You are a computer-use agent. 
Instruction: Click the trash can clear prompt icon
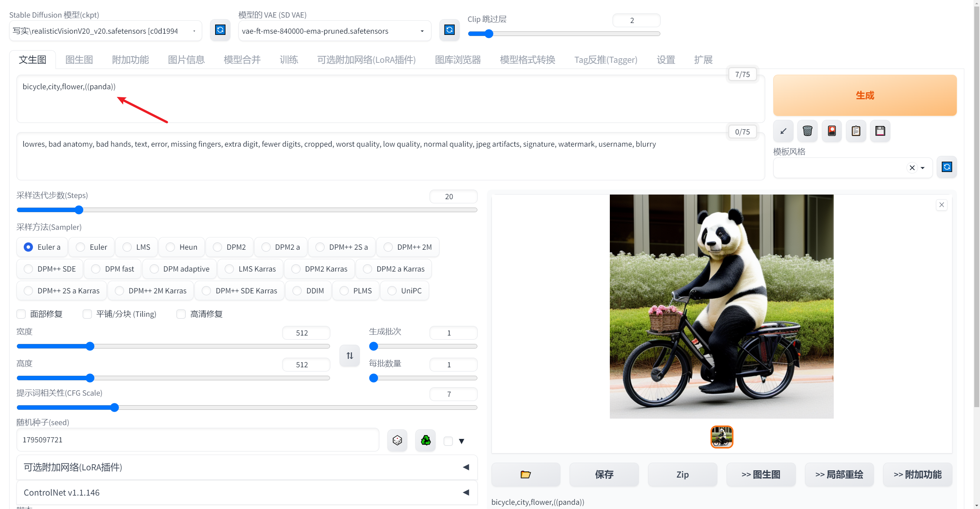[807, 131]
